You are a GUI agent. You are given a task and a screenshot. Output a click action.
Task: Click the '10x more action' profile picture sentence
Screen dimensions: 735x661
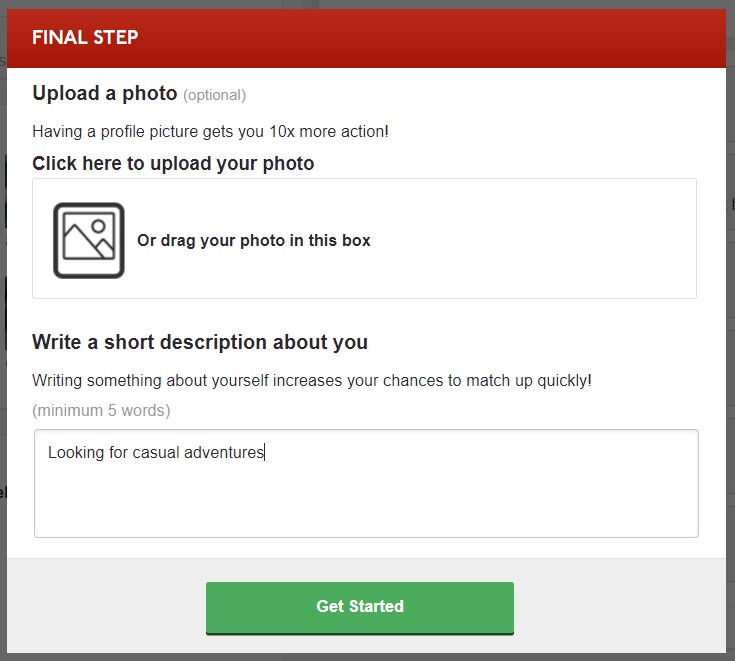pyautogui.click(x=210, y=131)
